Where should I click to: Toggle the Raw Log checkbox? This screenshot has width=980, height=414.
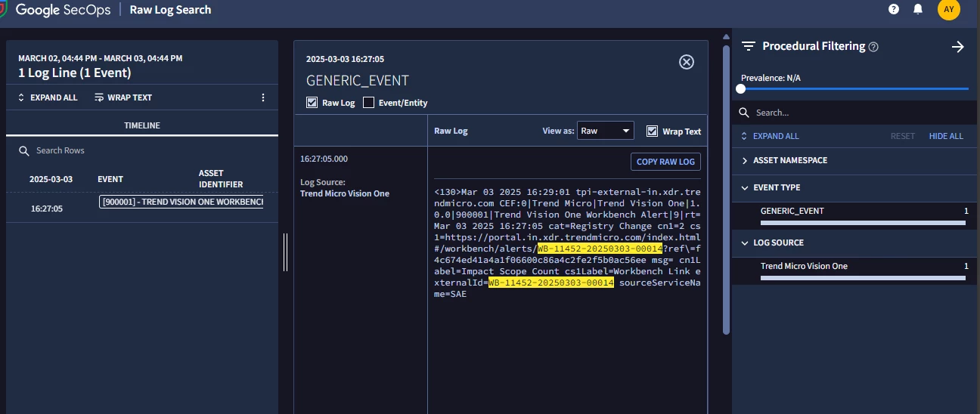point(312,103)
